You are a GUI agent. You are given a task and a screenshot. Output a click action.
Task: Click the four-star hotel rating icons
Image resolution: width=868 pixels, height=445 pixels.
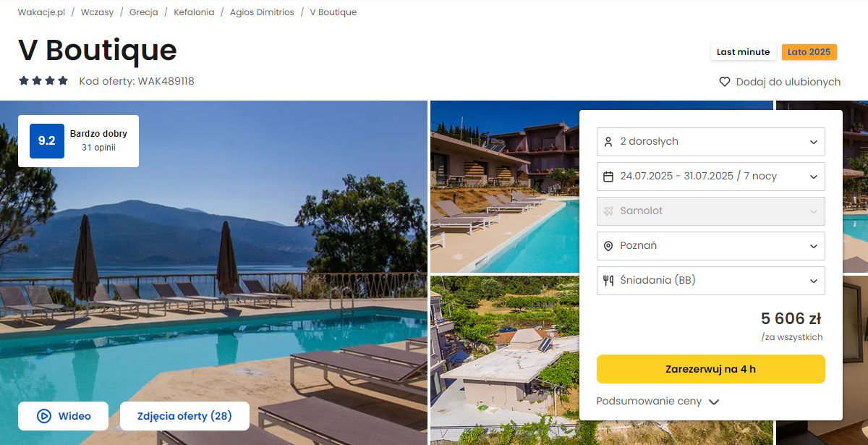point(43,81)
